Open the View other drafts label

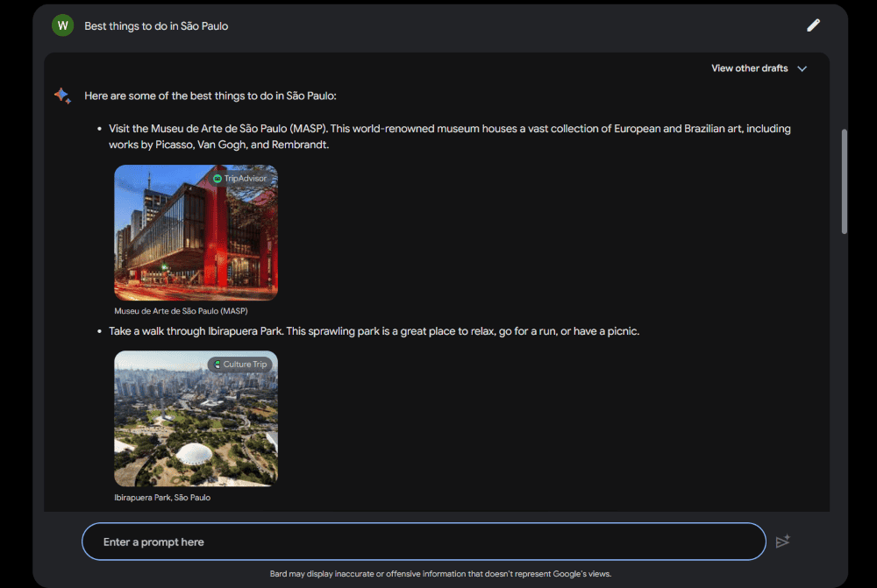(750, 68)
